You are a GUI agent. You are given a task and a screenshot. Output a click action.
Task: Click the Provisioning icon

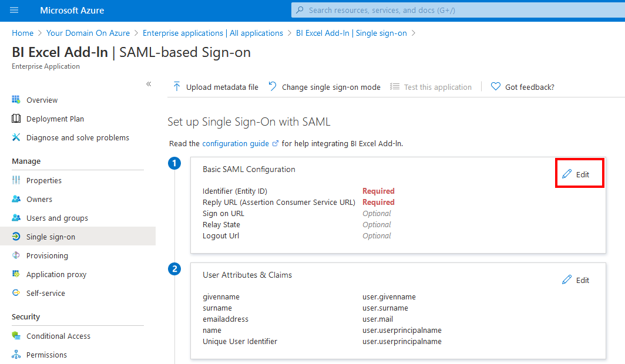click(16, 255)
